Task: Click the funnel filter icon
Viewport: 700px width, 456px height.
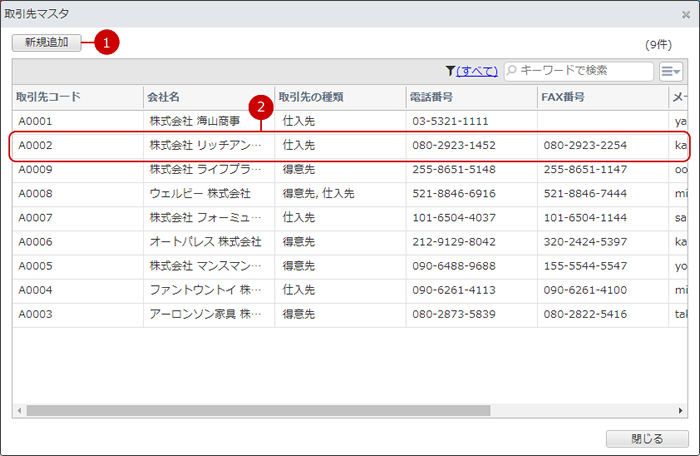Action: 451,71
